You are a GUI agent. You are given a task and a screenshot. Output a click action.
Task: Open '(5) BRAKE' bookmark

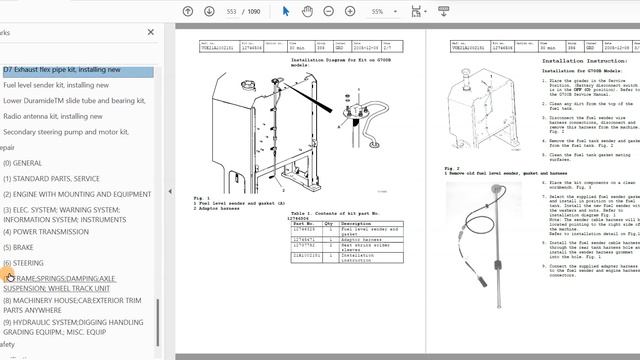point(18,247)
